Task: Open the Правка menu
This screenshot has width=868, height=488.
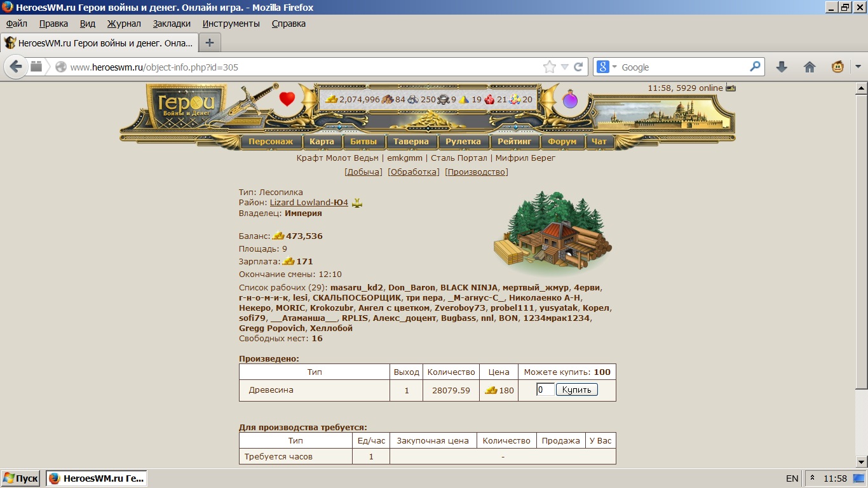Action: (53, 24)
